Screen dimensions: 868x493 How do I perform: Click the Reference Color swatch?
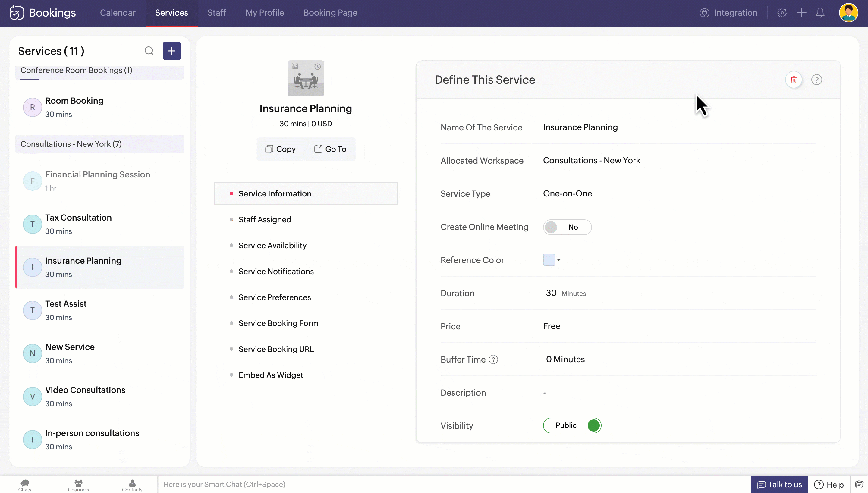pyautogui.click(x=549, y=260)
